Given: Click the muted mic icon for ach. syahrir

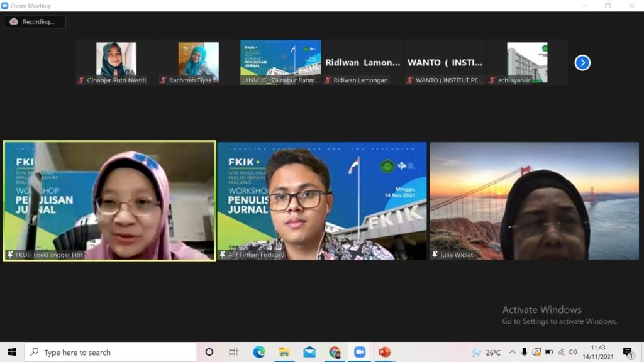Looking at the screenshot, I should [492, 80].
